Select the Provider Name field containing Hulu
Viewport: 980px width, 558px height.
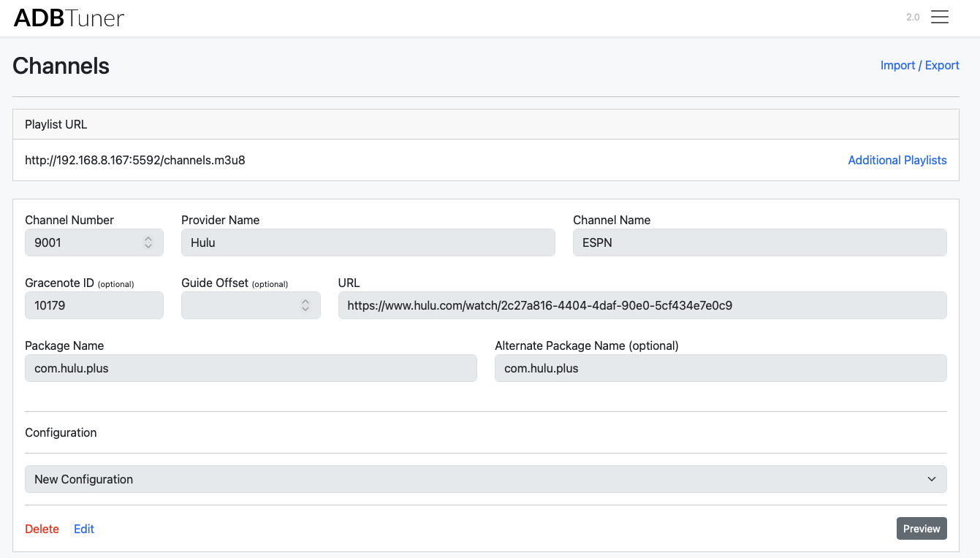(x=368, y=242)
